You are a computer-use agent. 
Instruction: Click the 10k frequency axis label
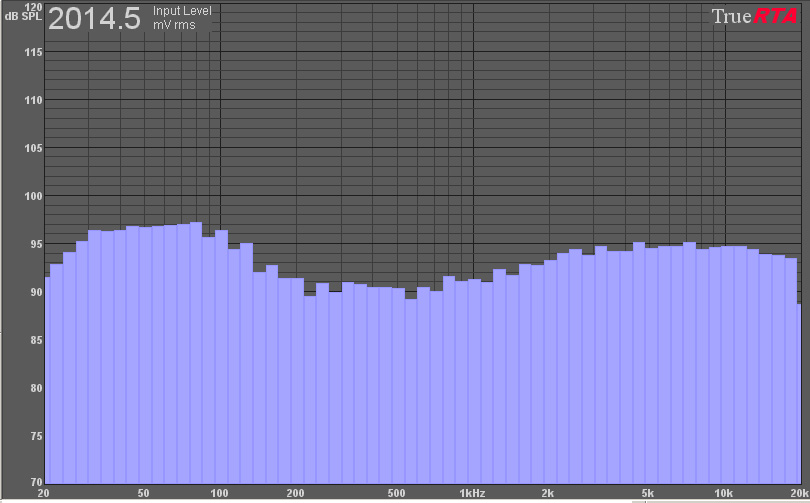723,493
